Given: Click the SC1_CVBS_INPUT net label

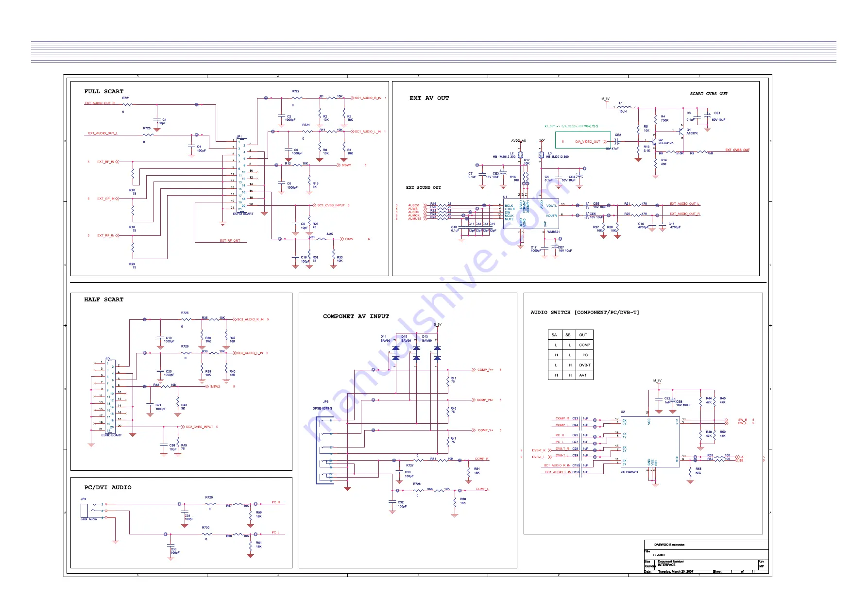Looking at the screenshot, I should (331, 205).
